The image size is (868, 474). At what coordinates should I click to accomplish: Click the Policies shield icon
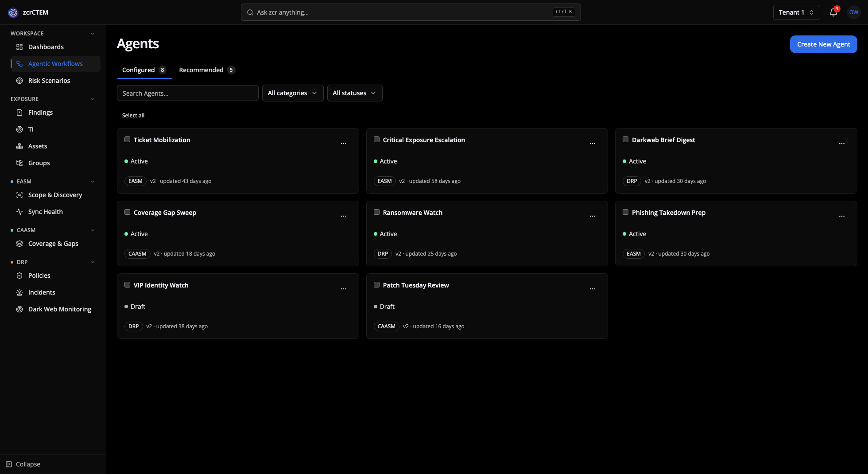tap(19, 276)
